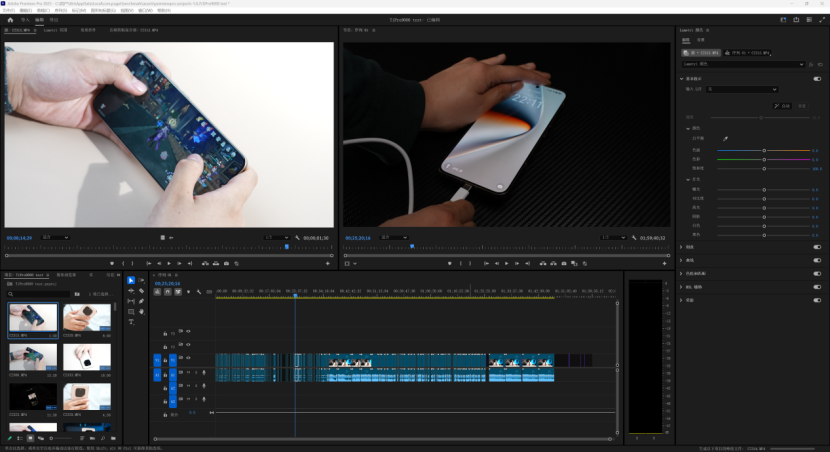Switch to the Import workspace tab
This screenshot has width=830, height=452.
(x=25, y=19)
